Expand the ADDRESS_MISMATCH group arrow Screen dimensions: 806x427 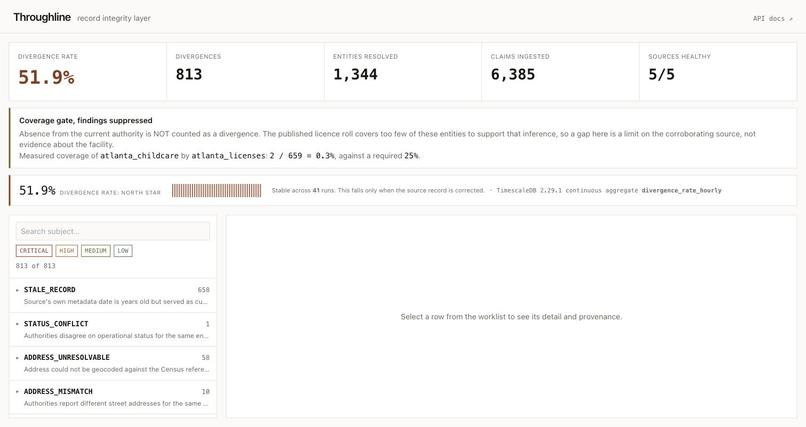pyautogui.click(x=17, y=392)
